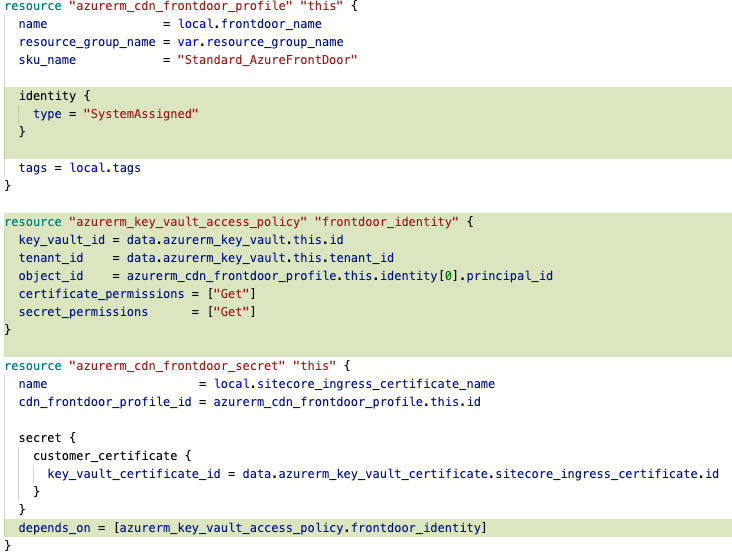
Task: Select identity[0].principal_id expression
Action: point(466,276)
